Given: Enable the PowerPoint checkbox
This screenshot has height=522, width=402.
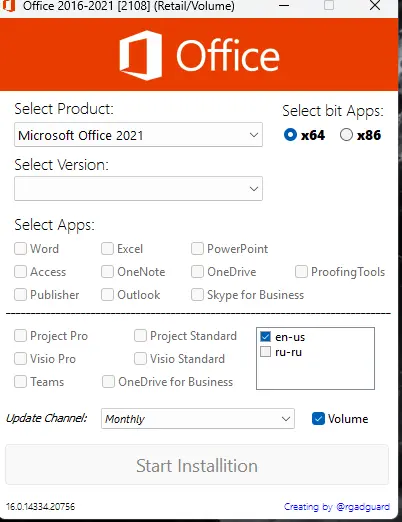Looking at the screenshot, I should (197, 248).
